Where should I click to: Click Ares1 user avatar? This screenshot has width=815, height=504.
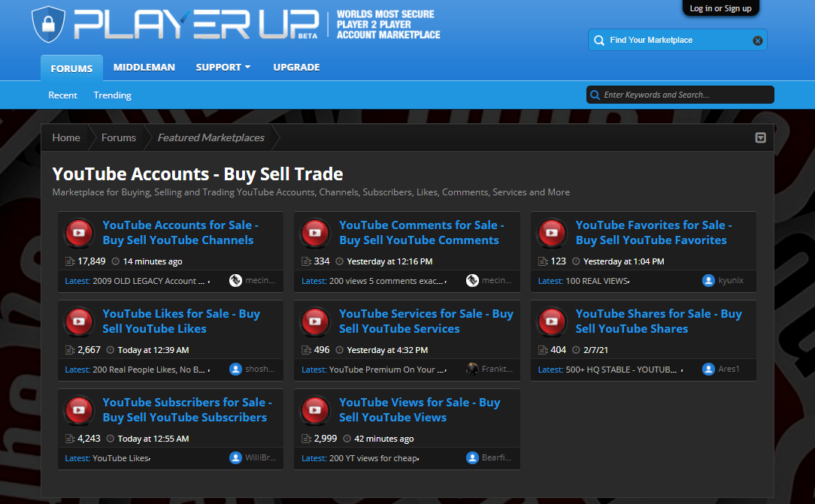point(708,369)
